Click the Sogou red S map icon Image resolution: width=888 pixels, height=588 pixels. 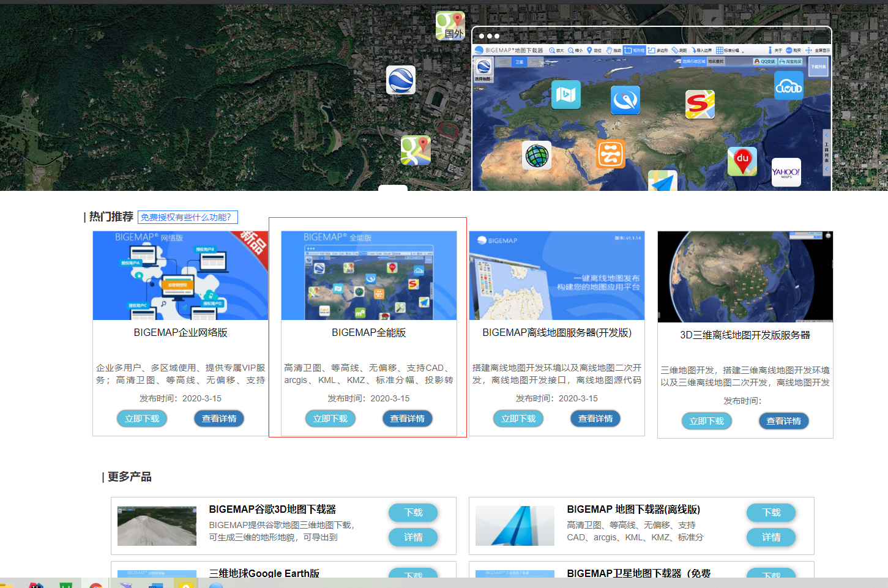[700, 104]
